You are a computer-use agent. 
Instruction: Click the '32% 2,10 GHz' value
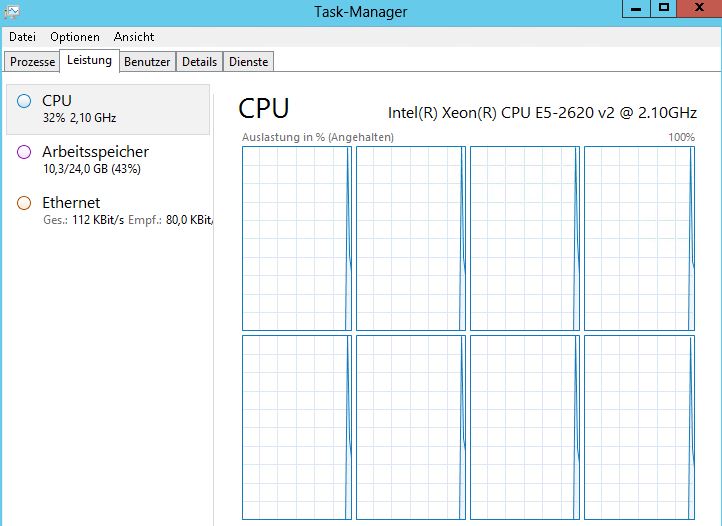79,118
